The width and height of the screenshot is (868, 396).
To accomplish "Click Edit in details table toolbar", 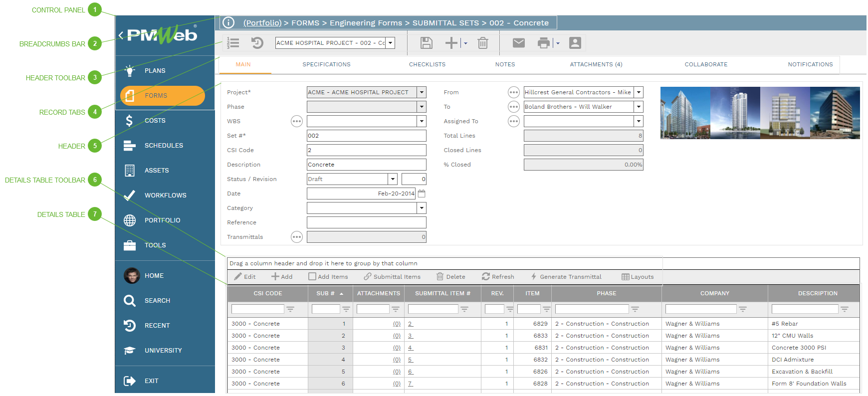I will pos(245,277).
